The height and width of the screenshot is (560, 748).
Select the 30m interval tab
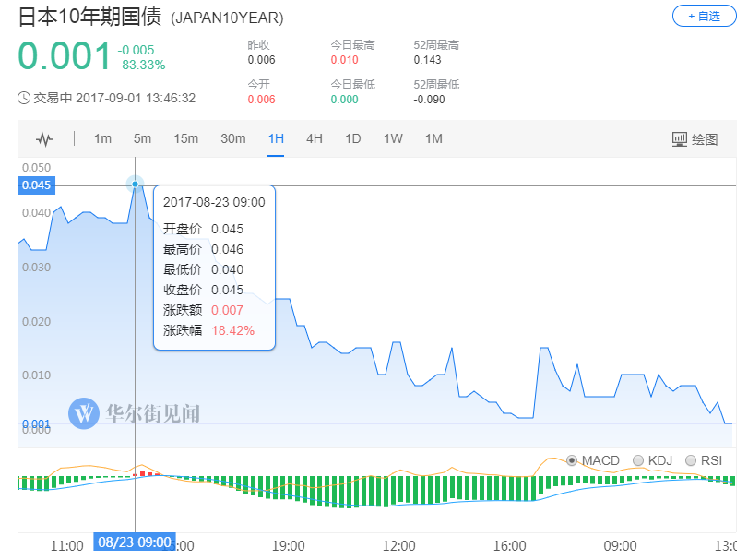232,138
